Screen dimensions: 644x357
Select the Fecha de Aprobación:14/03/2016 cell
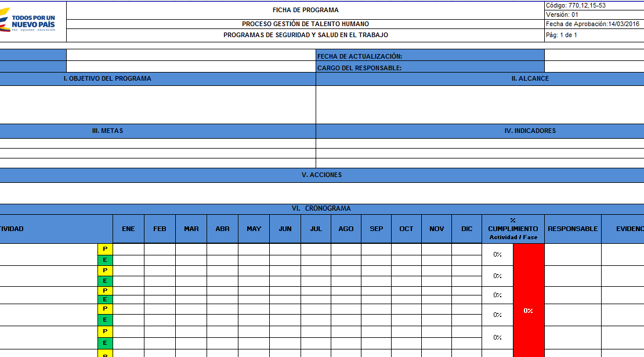click(594, 24)
